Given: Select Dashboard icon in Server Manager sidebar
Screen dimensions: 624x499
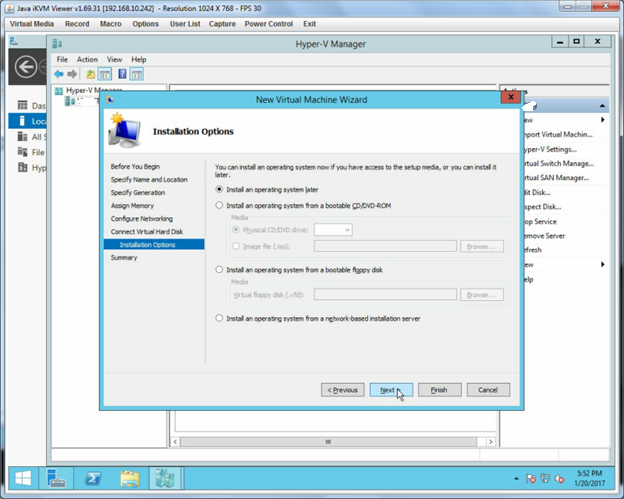Looking at the screenshot, I should pyautogui.click(x=22, y=105).
